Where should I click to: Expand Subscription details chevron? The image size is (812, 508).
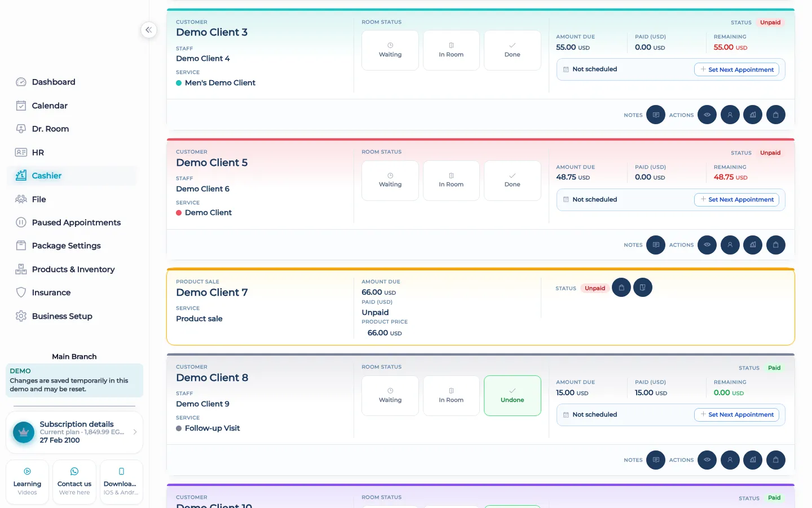135,432
